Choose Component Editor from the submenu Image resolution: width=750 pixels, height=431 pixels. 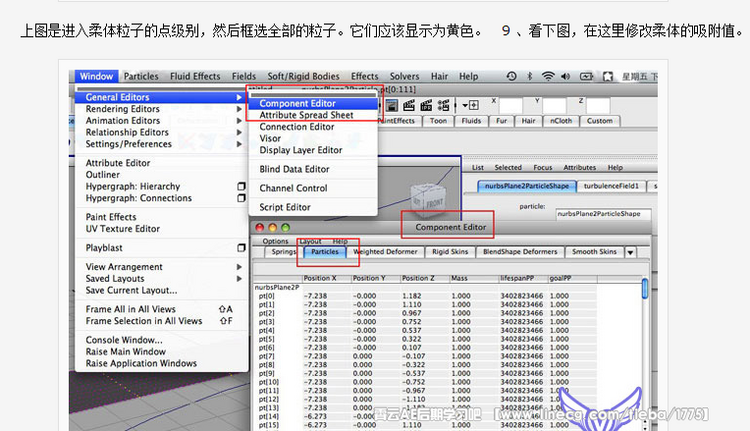313,103
